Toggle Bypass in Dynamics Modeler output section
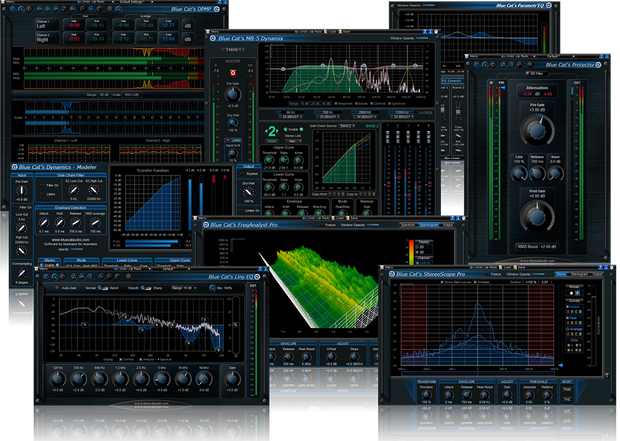The height and width of the screenshot is (441, 620). click(249, 174)
